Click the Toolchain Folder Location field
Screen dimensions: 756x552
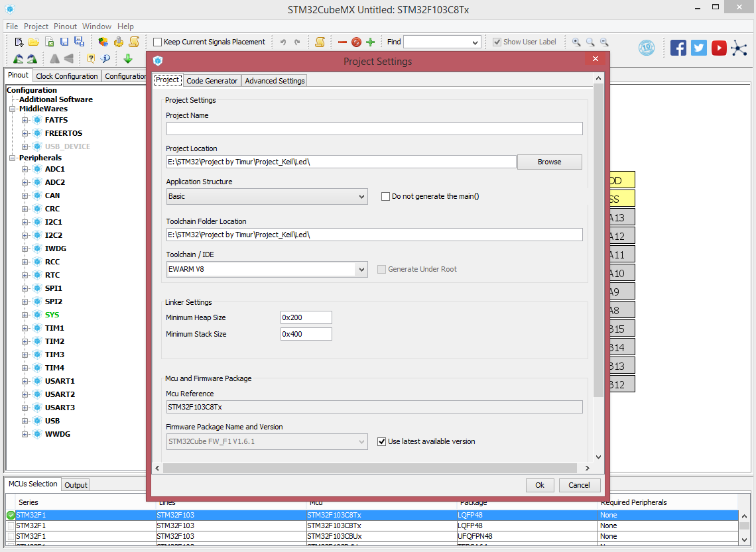pos(374,235)
